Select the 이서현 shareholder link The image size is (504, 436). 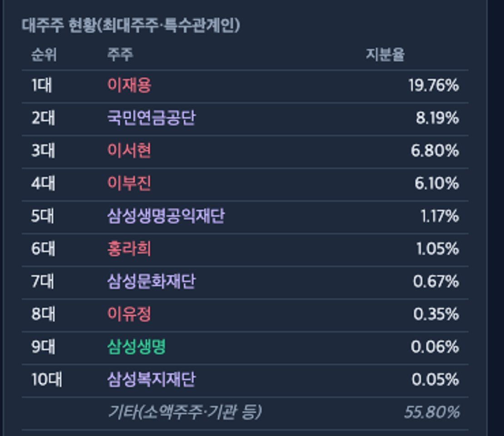tap(129, 151)
